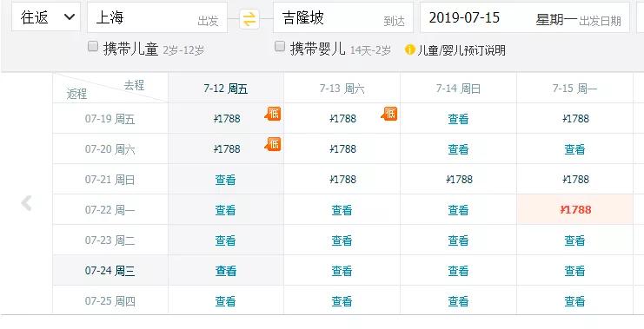Click 查看 for 7-15 and 07-20
The width and height of the screenshot is (644, 329).
574,149
